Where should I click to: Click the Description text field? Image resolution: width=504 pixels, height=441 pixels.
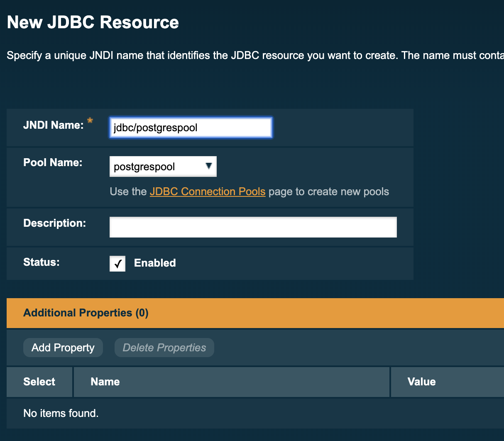pyautogui.click(x=253, y=227)
